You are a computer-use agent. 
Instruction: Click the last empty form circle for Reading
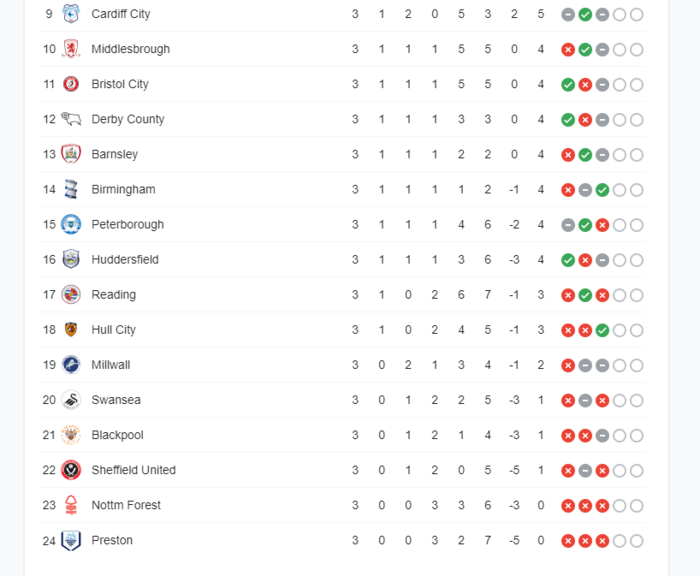[637, 295]
